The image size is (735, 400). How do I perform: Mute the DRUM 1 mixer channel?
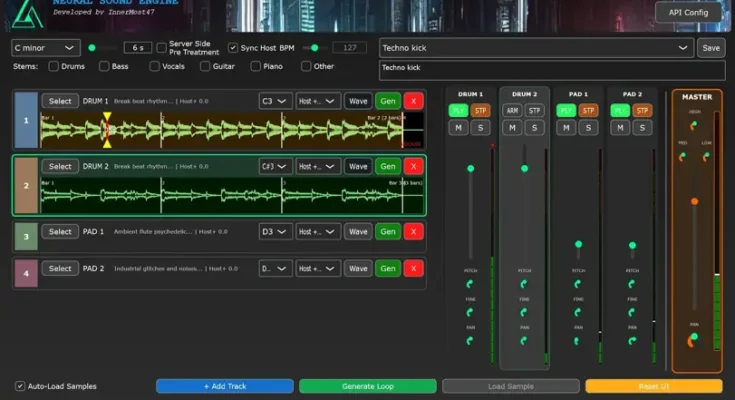[x=459, y=128]
